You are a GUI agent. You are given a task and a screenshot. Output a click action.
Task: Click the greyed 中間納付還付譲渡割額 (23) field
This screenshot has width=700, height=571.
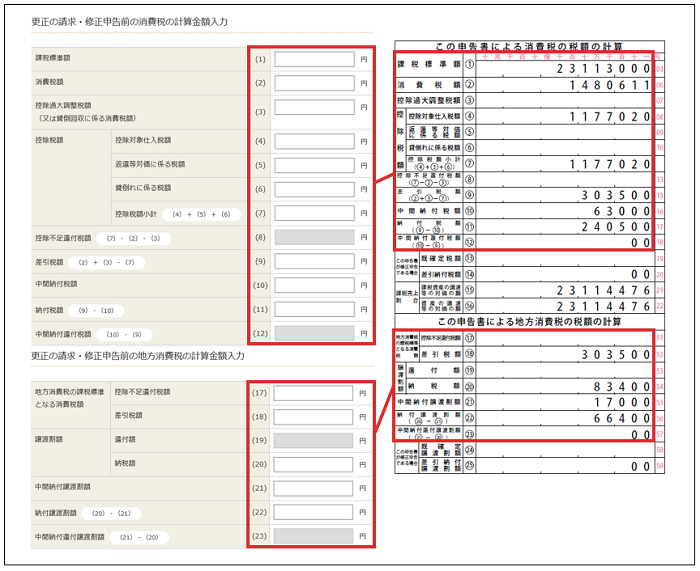point(314,536)
